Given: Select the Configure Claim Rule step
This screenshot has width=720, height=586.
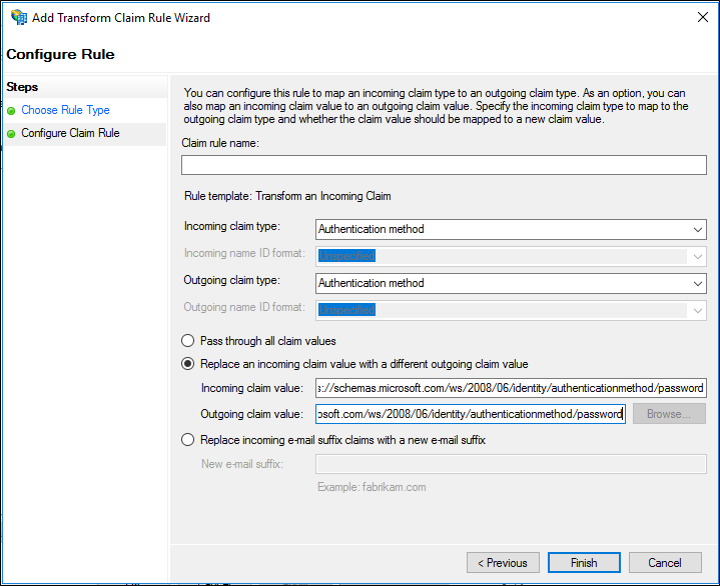Looking at the screenshot, I should coord(70,134).
